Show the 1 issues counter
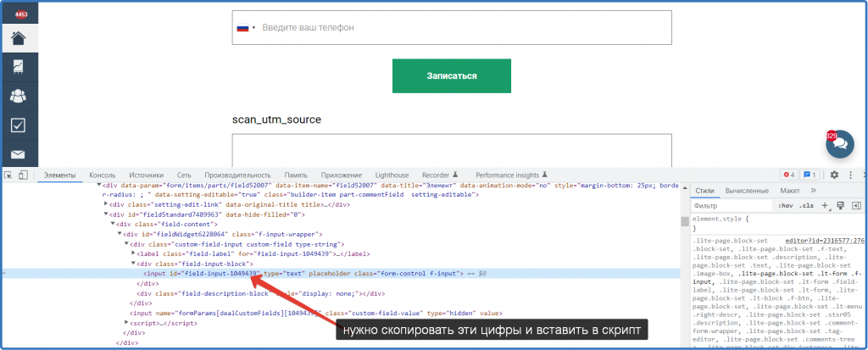The width and height of the screenshot is (868, 350). (810, 175)
